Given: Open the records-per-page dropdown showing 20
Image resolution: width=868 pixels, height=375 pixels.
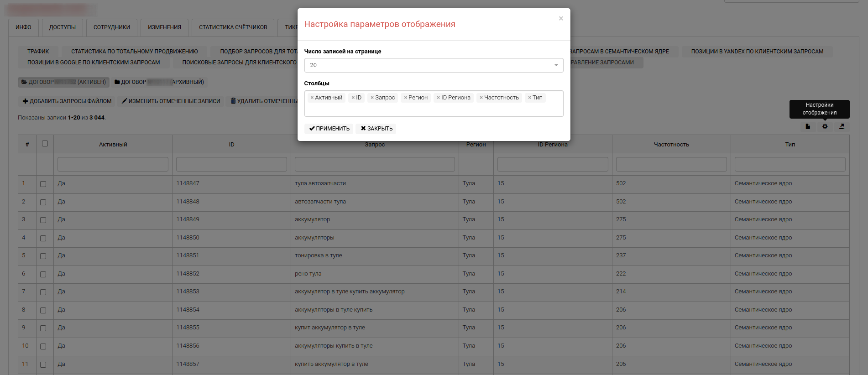Looking at the screenshot, I should [x=434, y=65].
